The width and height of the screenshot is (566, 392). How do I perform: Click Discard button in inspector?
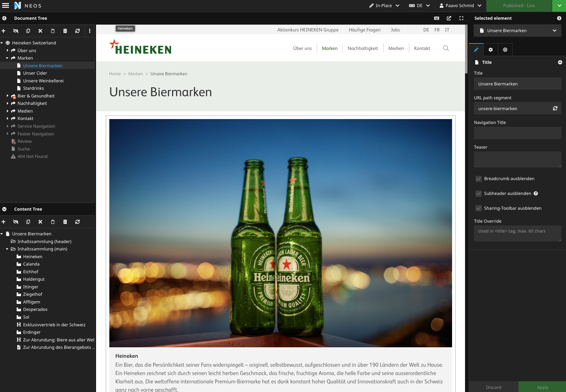pyautogui.click(x=493, y=387)
